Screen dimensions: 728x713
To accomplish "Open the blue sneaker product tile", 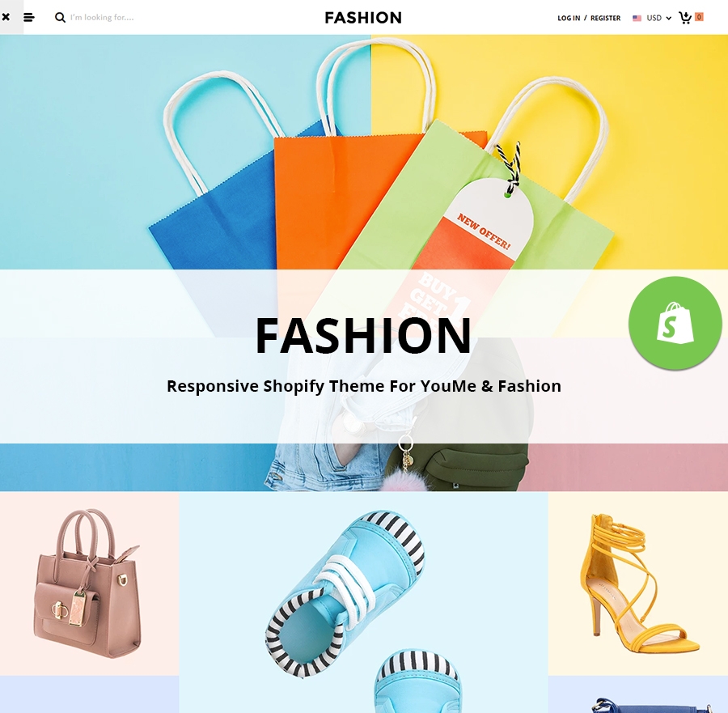I will 363,602.
